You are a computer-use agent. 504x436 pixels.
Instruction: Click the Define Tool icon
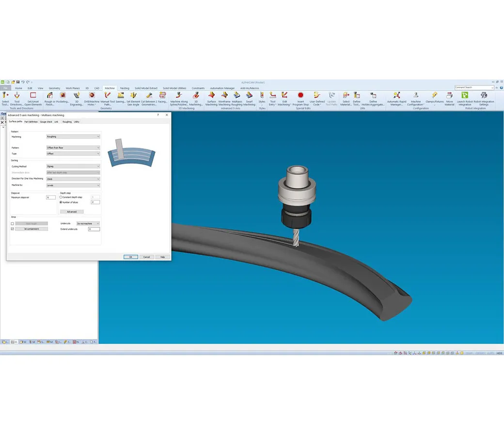tap(357, 98)
